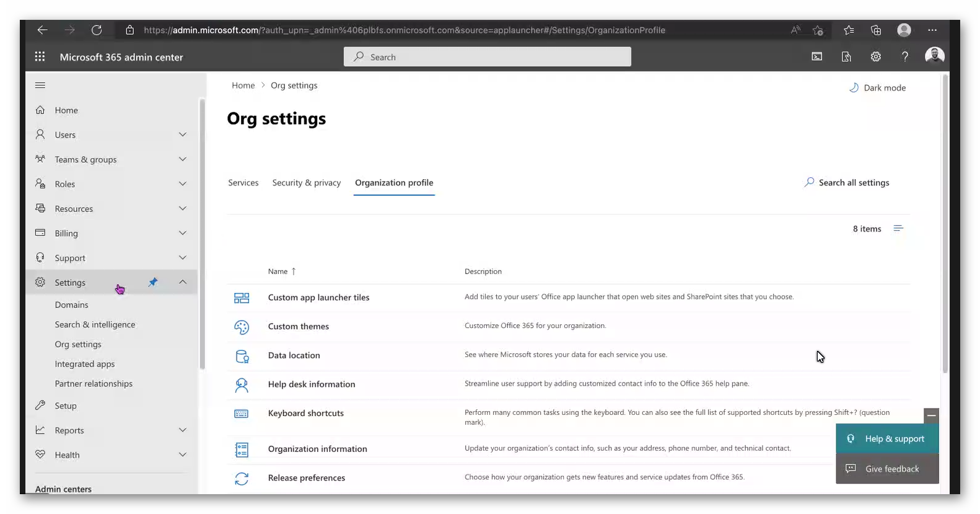Open Custom app launcher tiles setting

319,298
